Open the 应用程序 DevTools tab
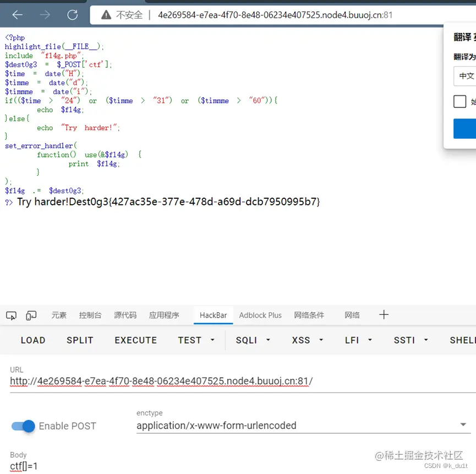 tap(164, 315)
